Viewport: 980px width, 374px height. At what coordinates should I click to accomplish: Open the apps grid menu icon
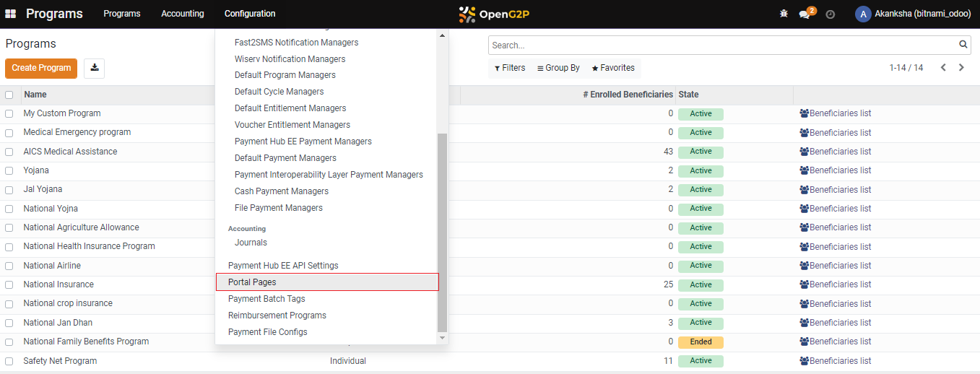tap(11, 14)
